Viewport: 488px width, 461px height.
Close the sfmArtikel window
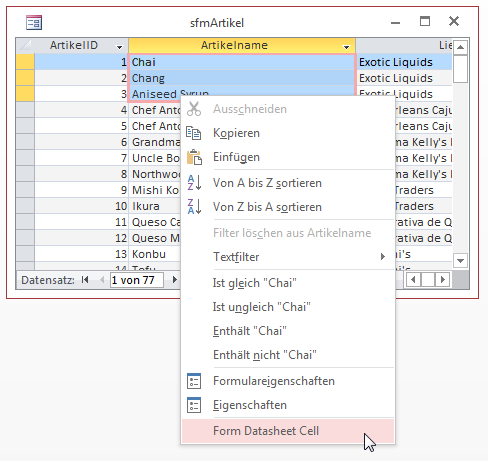[x=454, y=21]
